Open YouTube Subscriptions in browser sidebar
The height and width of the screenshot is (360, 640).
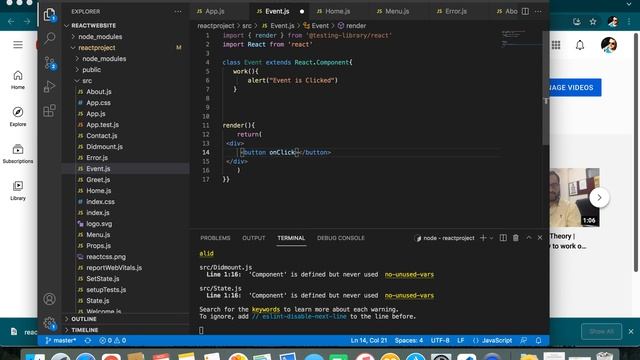click(x=18, y=154)
